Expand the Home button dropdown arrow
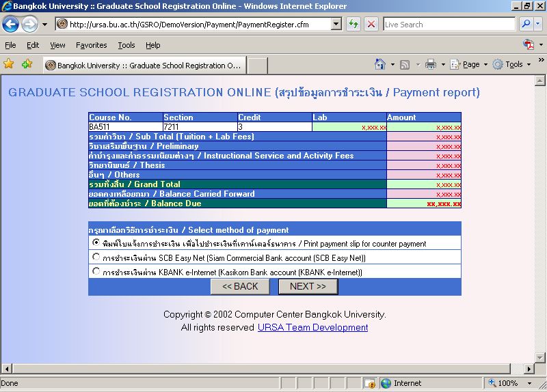Image resolution: width=547 pixels, height=392 pixels. (x=392, y=64)
